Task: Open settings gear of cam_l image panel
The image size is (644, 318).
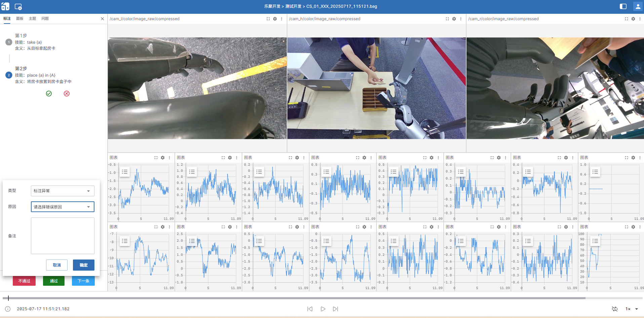Action: click(x=275, y=19)
